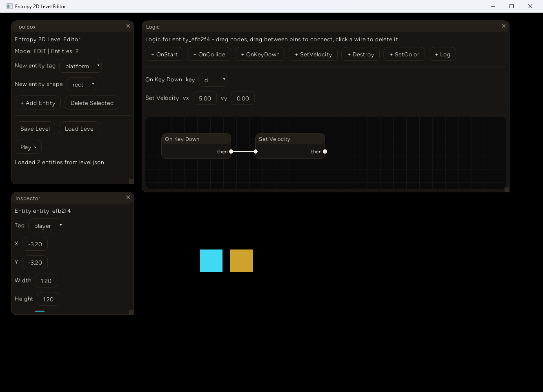Screen dimensions: 543x392
Task: Close the Inspector panel
Action: [128, 198]
